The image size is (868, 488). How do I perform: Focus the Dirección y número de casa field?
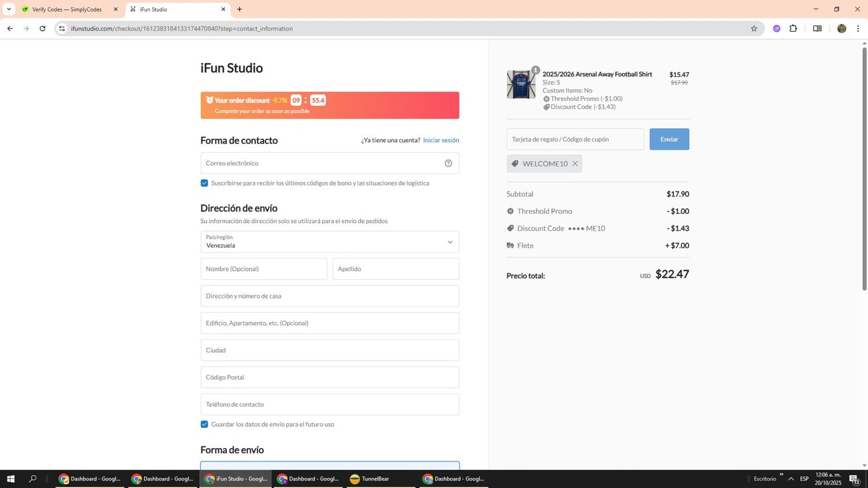(330, 296)
